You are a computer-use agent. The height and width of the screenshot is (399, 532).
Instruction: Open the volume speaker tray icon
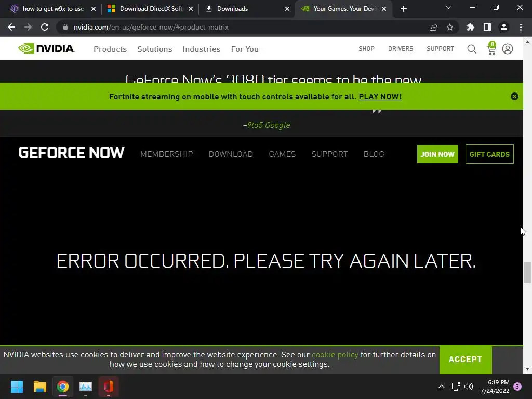469,387
